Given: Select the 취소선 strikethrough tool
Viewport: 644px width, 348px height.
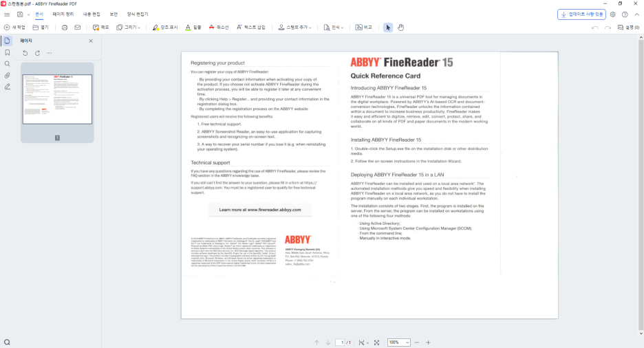Looking at the screenshot, I should coord(219,28).
